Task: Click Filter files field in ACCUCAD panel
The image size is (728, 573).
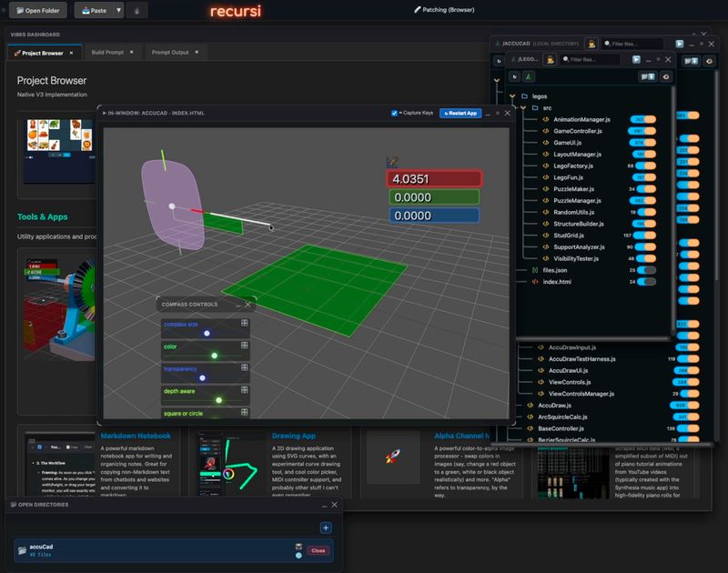Action: coord(632,44)
